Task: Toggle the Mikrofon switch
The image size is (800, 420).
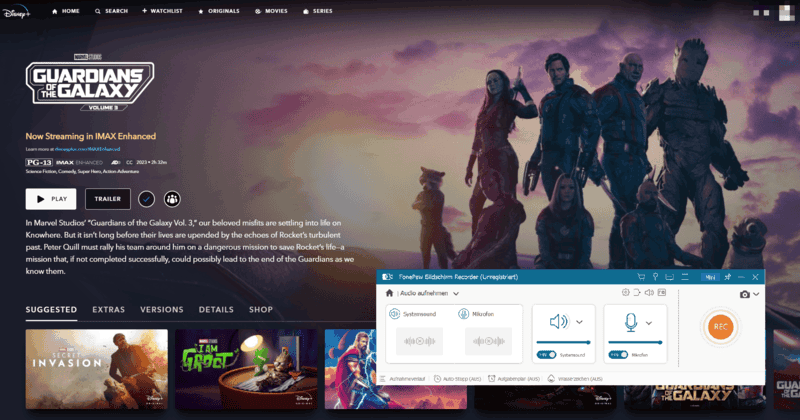Action: pos(618,355)
